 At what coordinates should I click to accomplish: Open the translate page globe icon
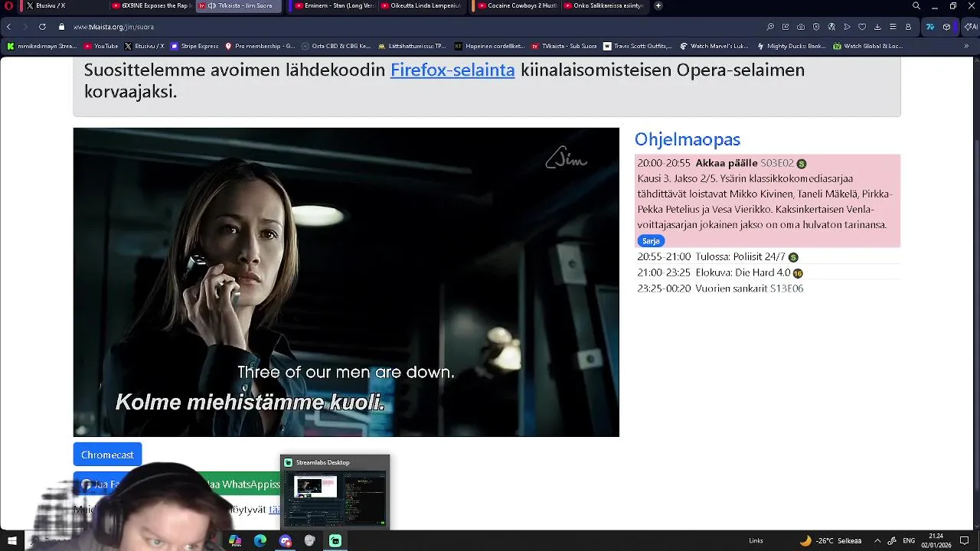pyautogui.click(x=831, y=27)
